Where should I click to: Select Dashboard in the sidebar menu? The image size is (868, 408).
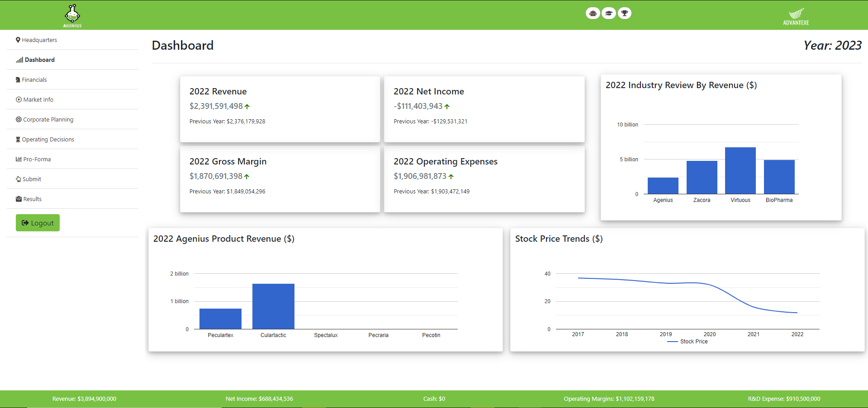(39, 60)
